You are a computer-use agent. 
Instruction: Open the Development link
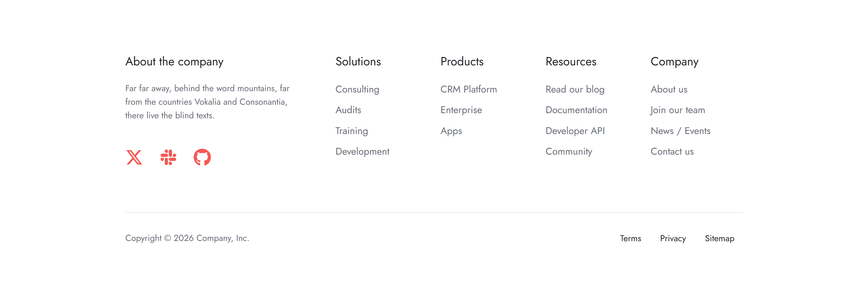tap(362, 151)
